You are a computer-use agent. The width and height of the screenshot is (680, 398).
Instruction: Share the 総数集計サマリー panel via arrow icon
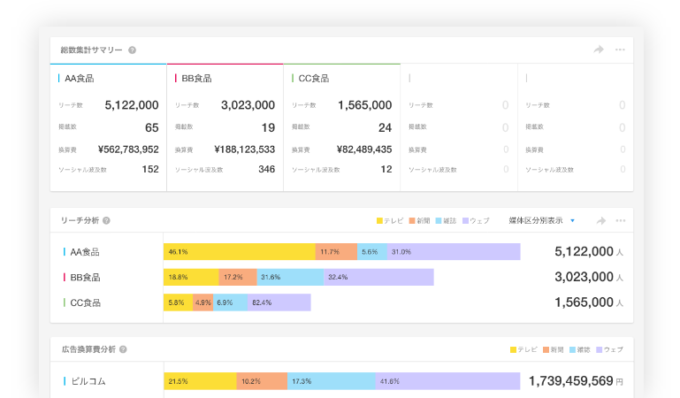click(x=598, y=50)
